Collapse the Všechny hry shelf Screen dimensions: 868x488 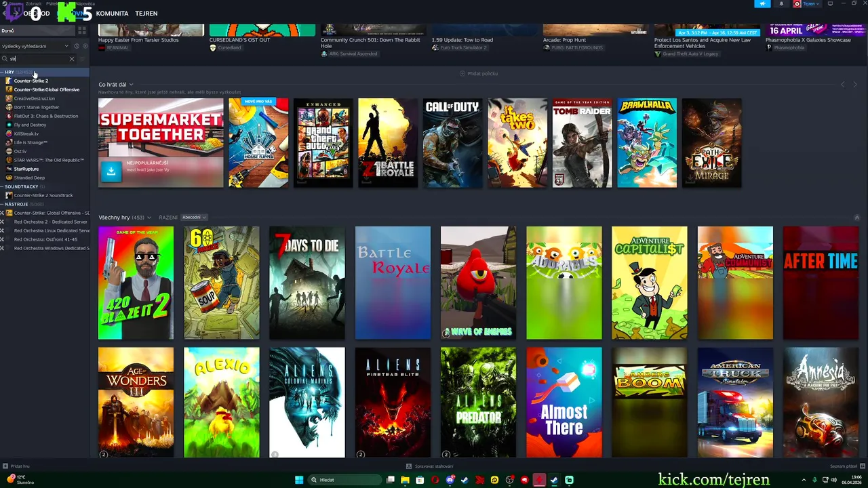[856, 218]
